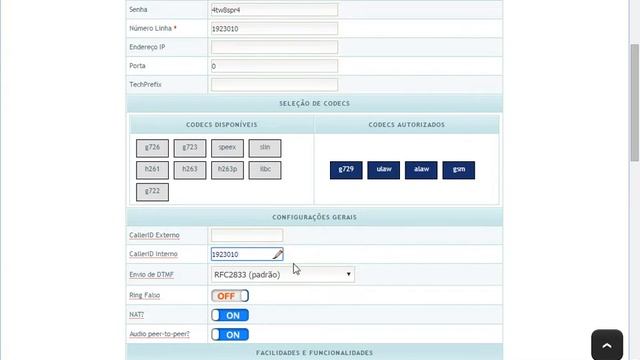Click into the TechPrefix field
640x360 pixels.
[x=274, y=84]
